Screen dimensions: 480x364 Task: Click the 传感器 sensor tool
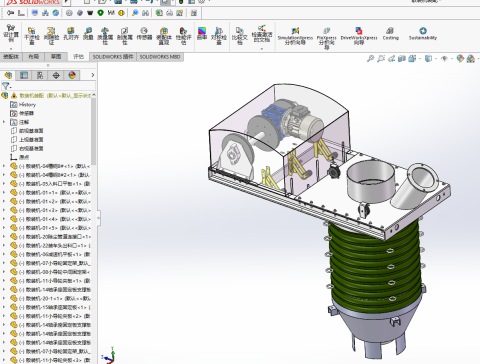[144, 34]
